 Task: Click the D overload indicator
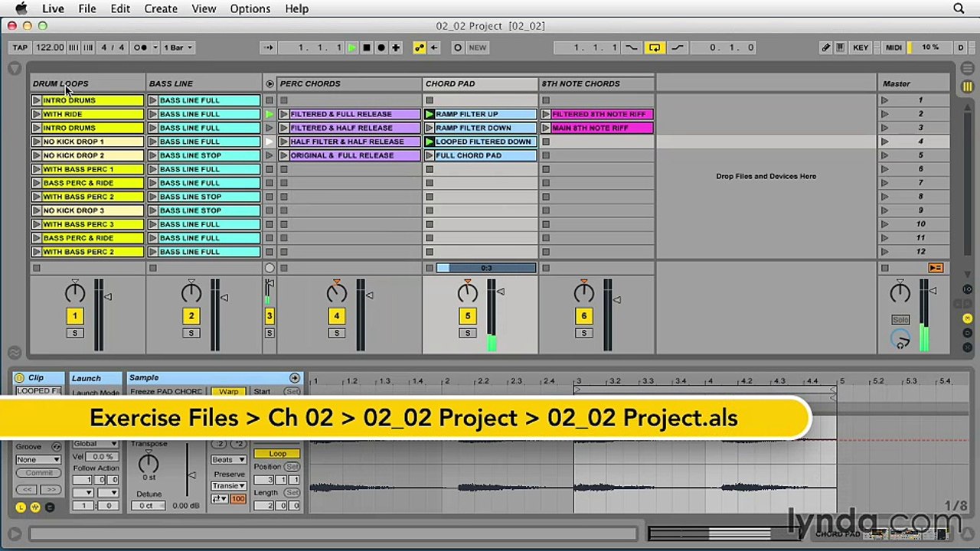pyautogui.click(x=961, y=47)
